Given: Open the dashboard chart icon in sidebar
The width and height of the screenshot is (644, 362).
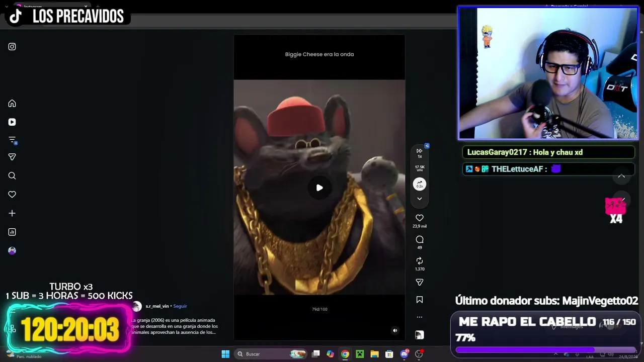Looking at the screenshot, I should pos(12,232).
